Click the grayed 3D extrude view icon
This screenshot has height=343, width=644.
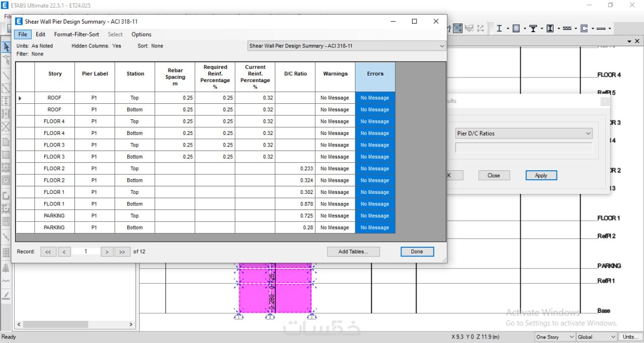coord(469,28)
